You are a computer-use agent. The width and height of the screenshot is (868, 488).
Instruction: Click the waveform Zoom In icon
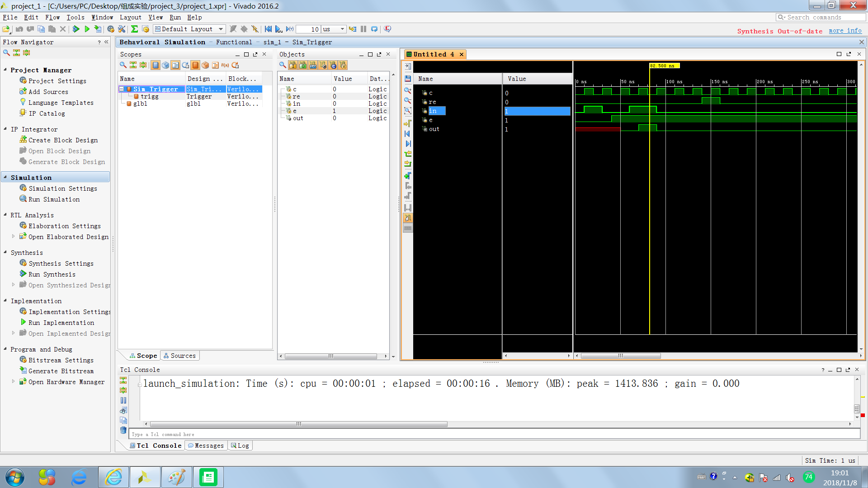408,90
